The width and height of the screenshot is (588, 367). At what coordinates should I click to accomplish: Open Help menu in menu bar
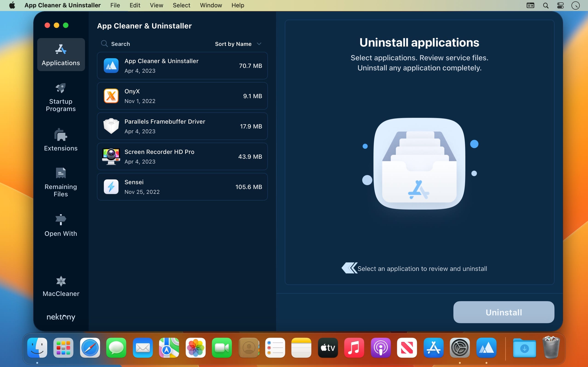(x=238, y=5)
